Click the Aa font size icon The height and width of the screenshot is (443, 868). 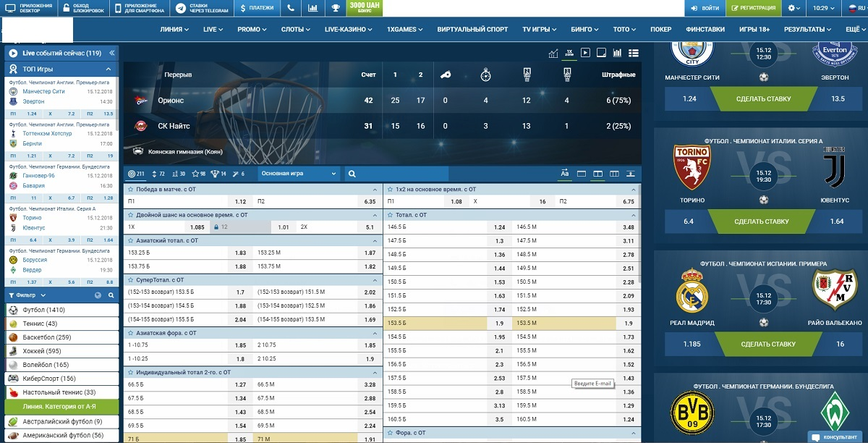pos(565,174)
